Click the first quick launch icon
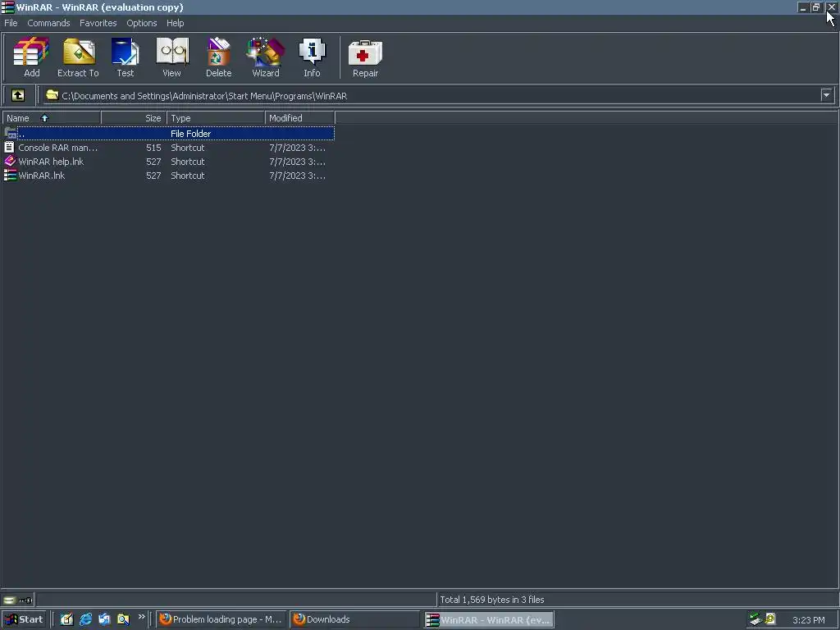 66,619
